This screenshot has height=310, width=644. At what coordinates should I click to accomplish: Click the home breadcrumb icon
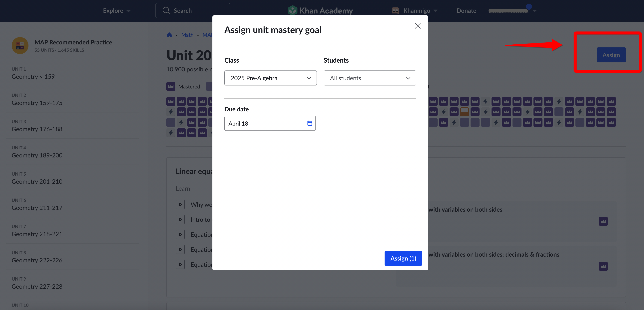[x=169, y=35]
